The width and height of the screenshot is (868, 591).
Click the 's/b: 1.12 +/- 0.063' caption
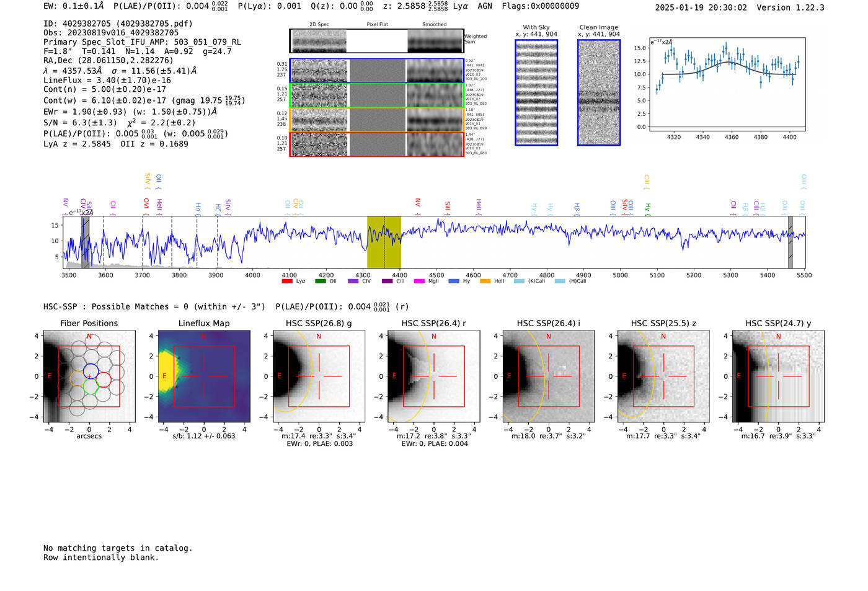204,436
